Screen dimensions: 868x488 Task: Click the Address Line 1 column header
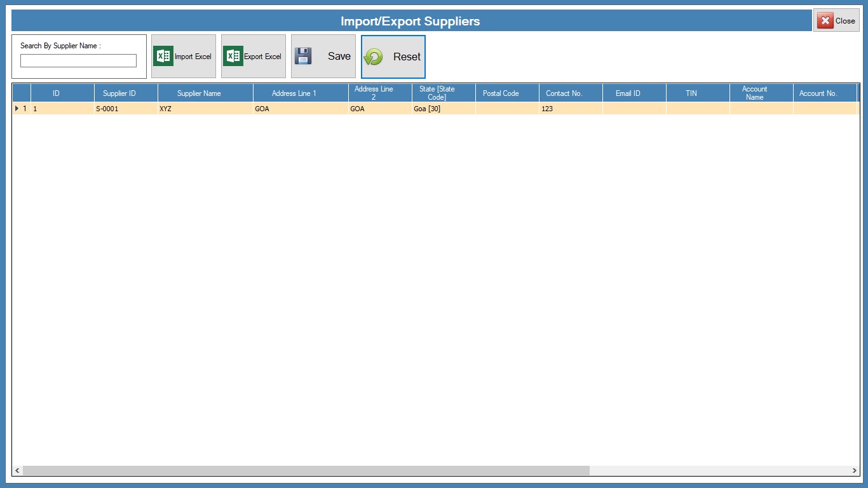click(x=294, y=93)
